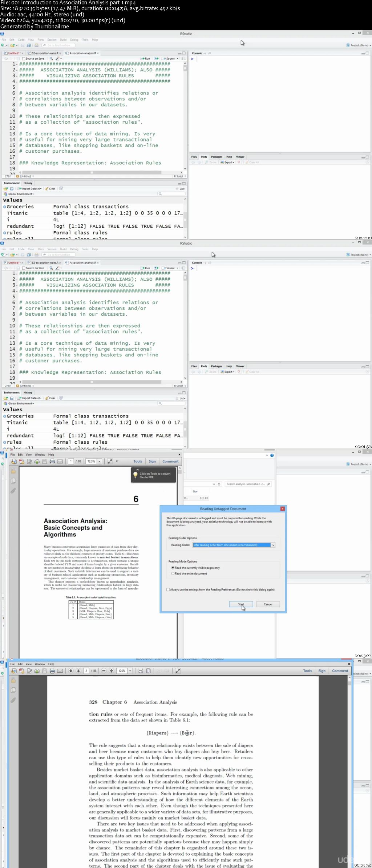Open the History tab in the 00:01:58 frame
The image size is (372, 868).
(x=28, y=392)
